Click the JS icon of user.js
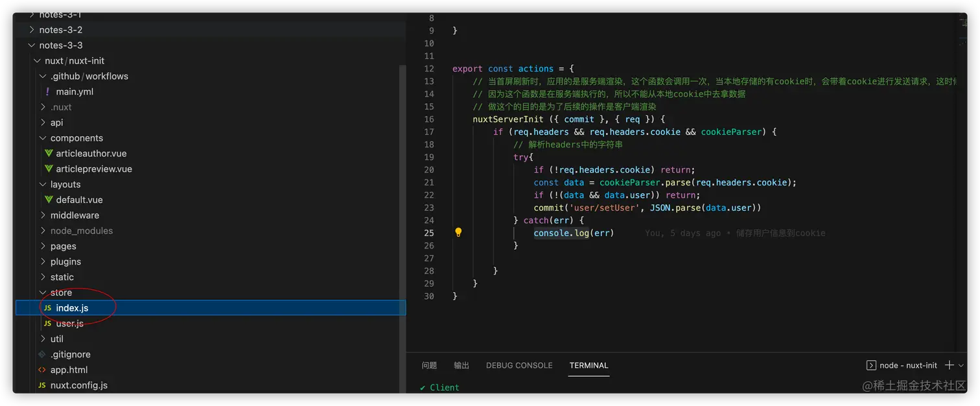Image resolution: width=980 pixels, height=406 pixels. click(47, 324)
